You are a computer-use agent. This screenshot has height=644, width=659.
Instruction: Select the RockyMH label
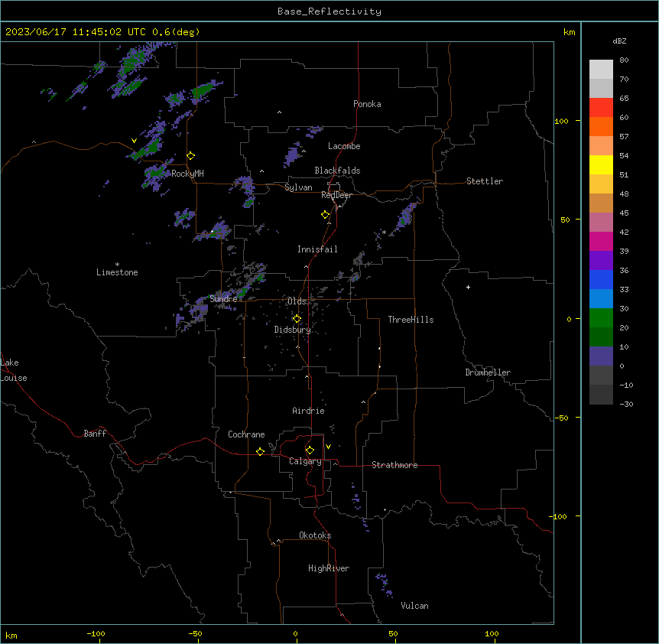tap(187, 174)
